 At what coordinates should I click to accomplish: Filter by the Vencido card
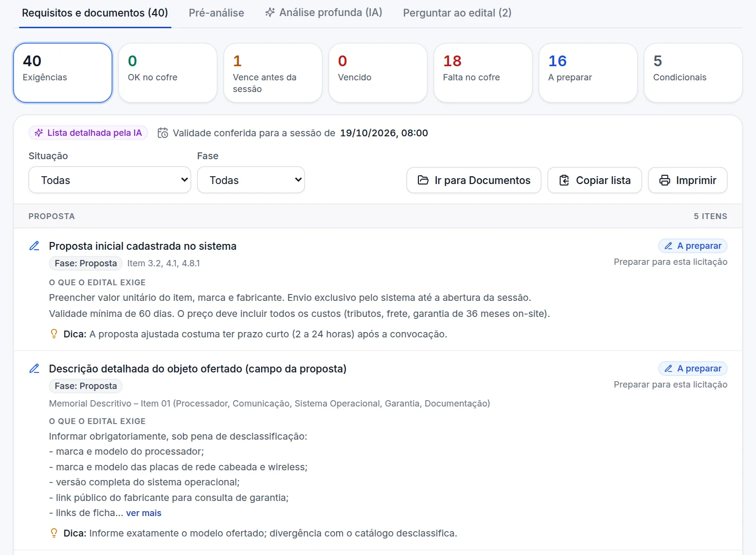click(x=378, y=73)
